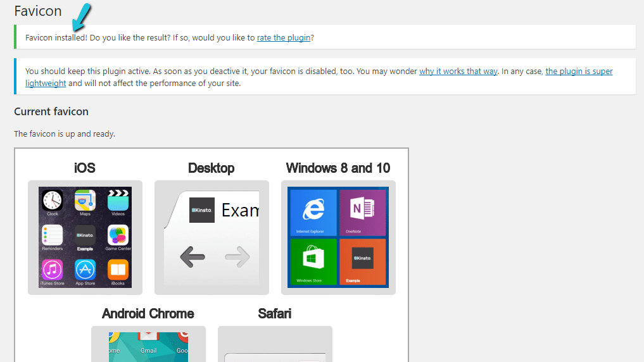The height and width of the screenshot is (362, 644).
Task: Click 'Exam' tab title in Desktop preview
Action: coord(240,211)
